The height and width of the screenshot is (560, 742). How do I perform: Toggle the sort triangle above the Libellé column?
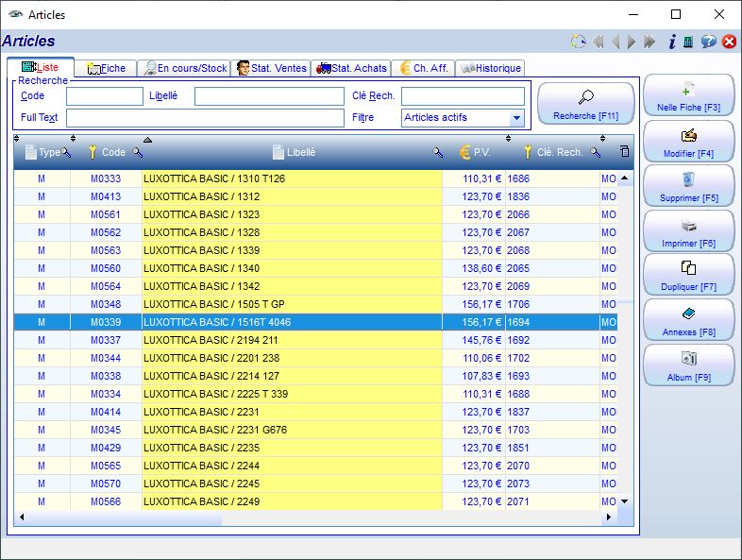(147, 140)
